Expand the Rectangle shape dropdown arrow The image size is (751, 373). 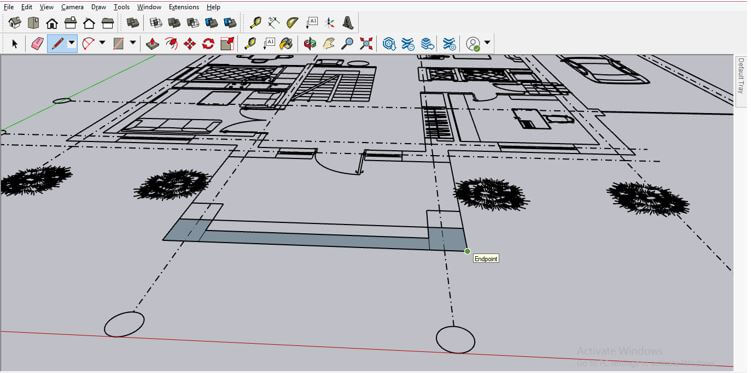click(133, 43)
